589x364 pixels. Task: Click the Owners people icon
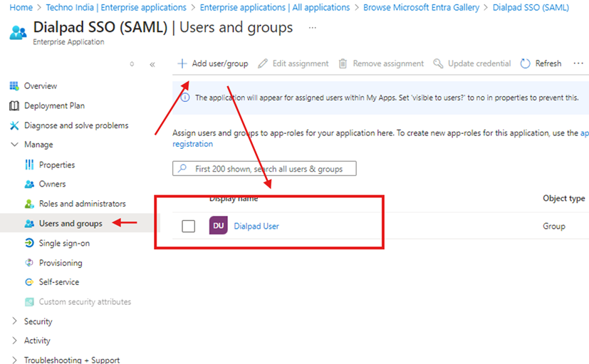pos(29,184)
